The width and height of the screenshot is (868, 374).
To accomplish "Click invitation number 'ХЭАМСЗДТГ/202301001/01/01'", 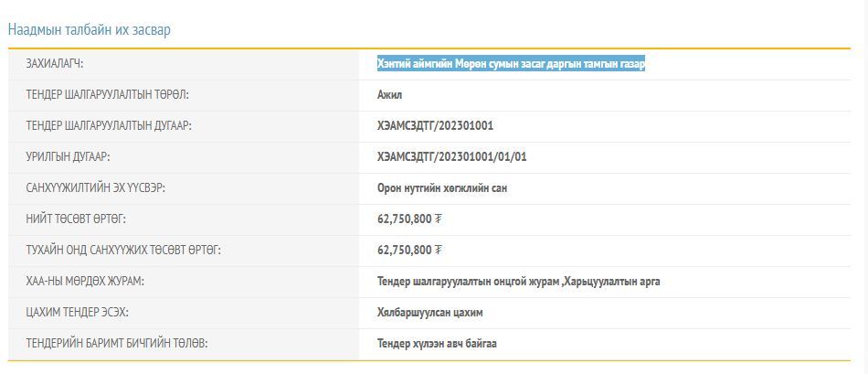I will [451, 157].
